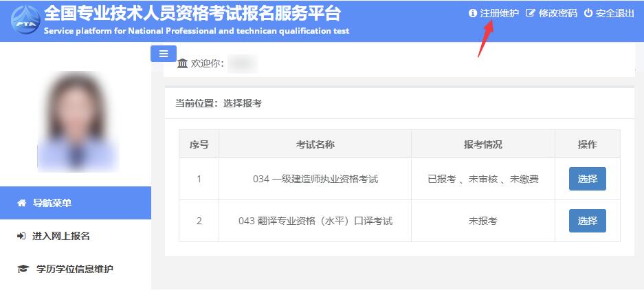Open the 修改密码 link
Image resolution: width=644 pixels, height=293 pixels.
tap(557, 13)
